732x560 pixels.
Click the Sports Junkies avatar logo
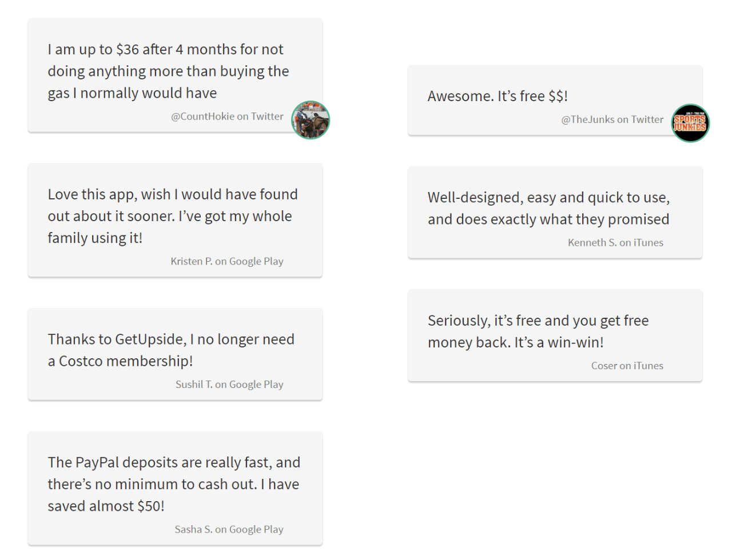click(x=690, y=123)
